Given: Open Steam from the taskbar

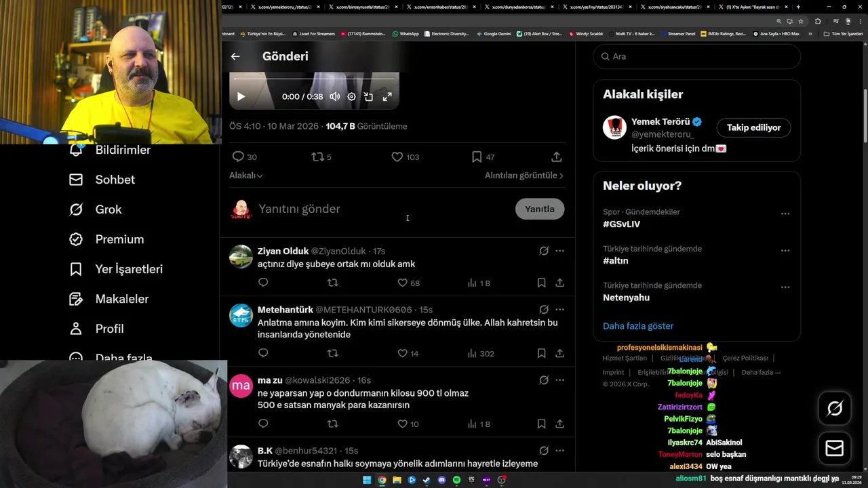Looking at the screenshot, I should 427,480.
